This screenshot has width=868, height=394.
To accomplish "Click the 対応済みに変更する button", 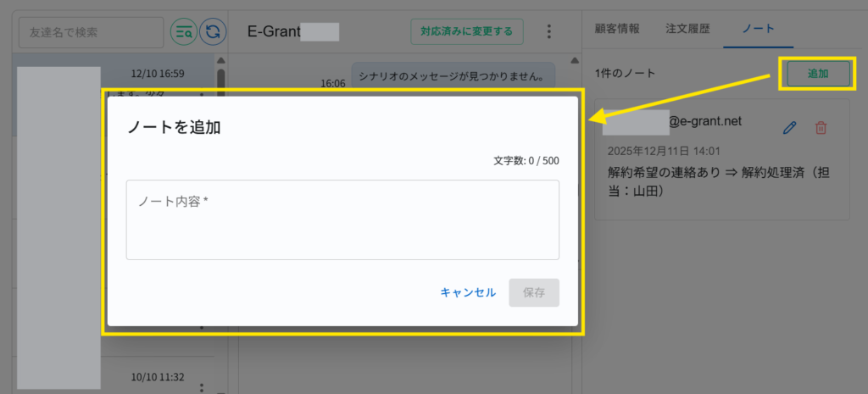I will coord(466,32).
